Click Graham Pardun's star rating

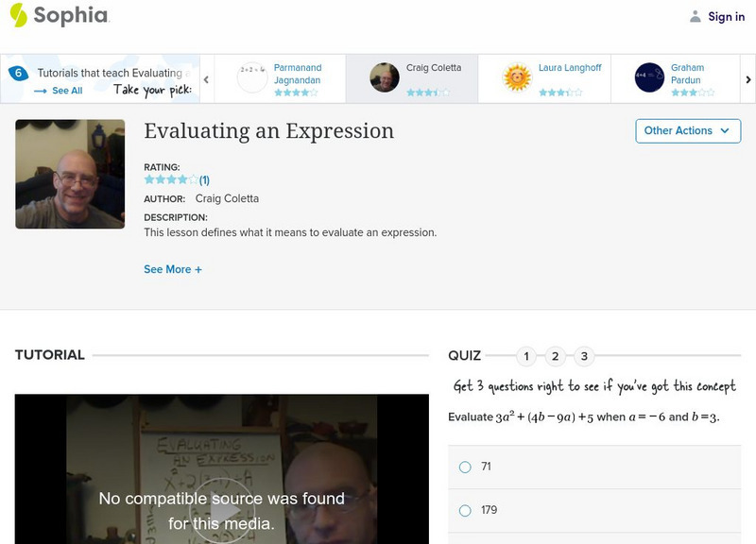pyautogui.click(x=693, y=93)
